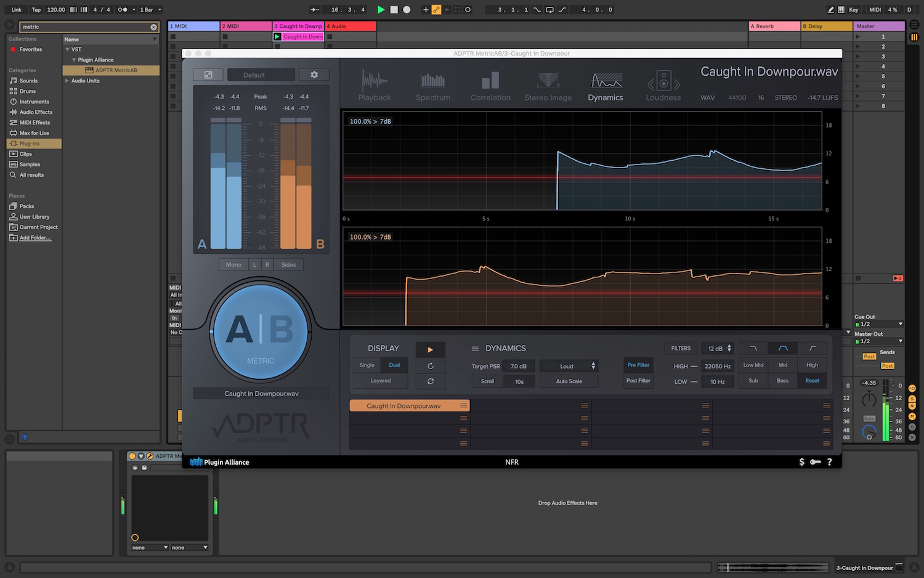The width and height of the screenshot is (924, 578).
Task: Switch monitoring to Mono
Action: click(233, 264)
